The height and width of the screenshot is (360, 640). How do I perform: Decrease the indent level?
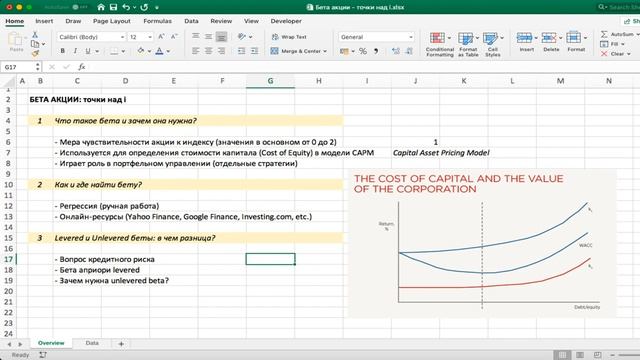pos(241,51)
